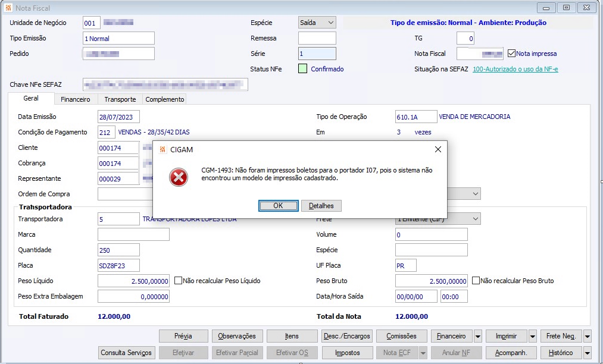This screenshot has width=603, height=364.
Task: Open Detalhes of the error message
Action: (x=321, y=206)
